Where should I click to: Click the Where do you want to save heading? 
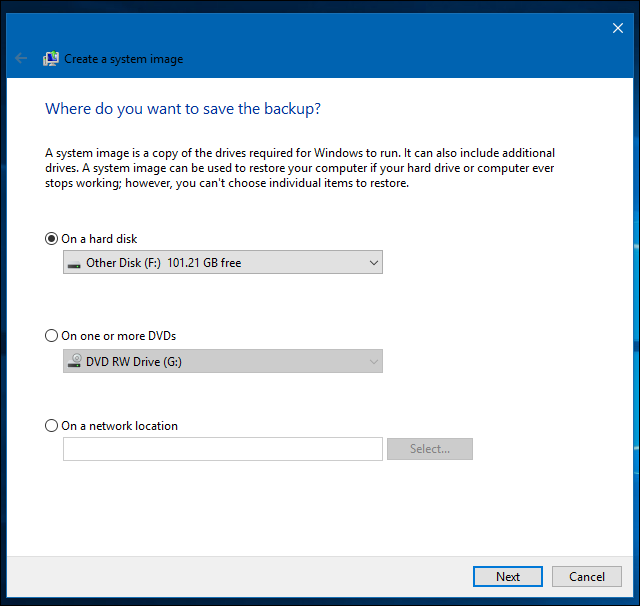click(x=183, y=109)
